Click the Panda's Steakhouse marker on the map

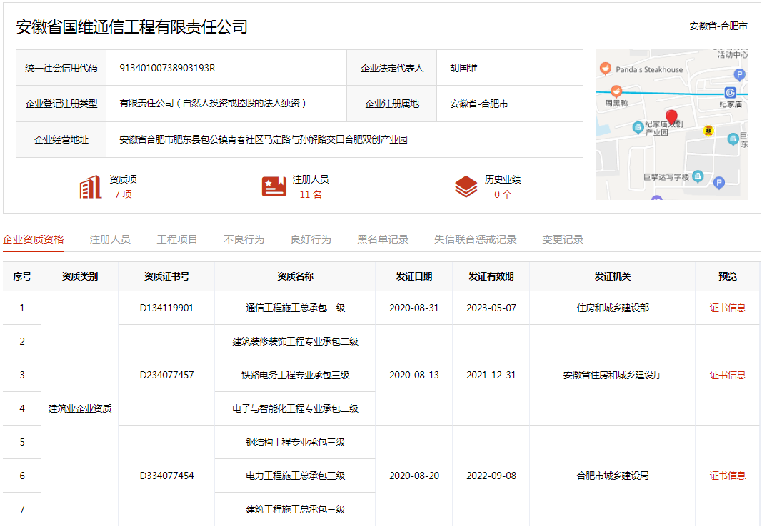pyautogui.click(x=606, y=69)
